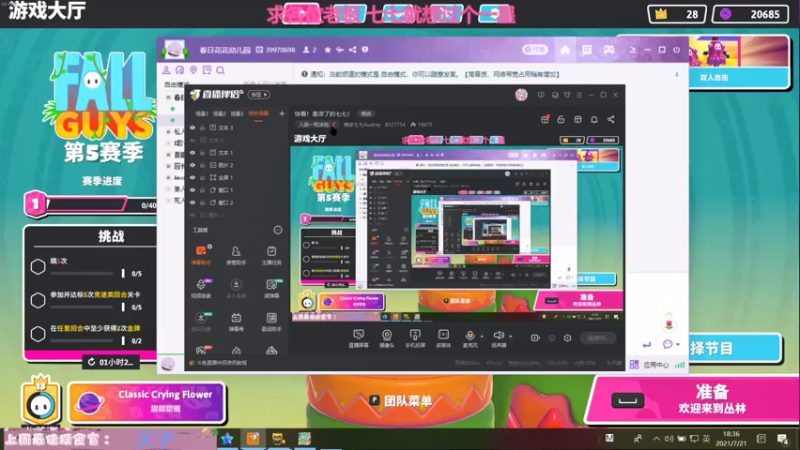Open the speaker dropdown arrow
This screenshot has width=800, height=450.
click(510, 336)
